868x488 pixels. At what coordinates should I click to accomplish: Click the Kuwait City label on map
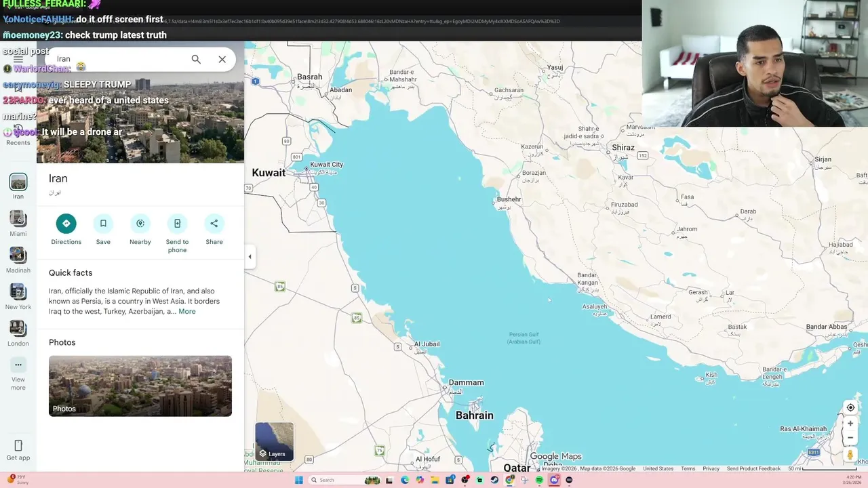pos(326,165)
